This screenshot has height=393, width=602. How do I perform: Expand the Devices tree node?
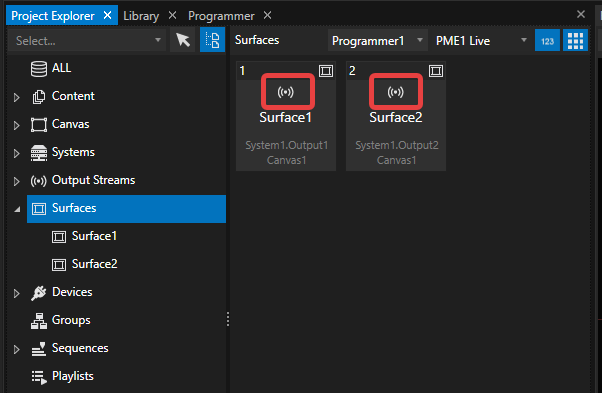17,294
